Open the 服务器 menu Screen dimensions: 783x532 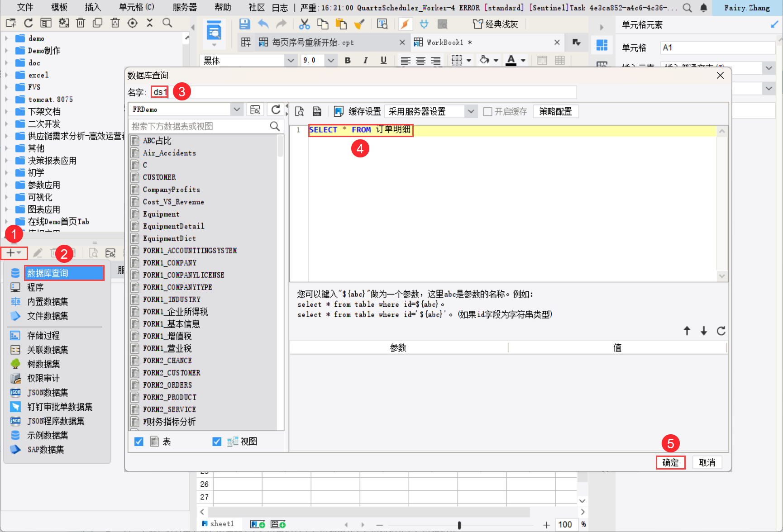[185, 7]
